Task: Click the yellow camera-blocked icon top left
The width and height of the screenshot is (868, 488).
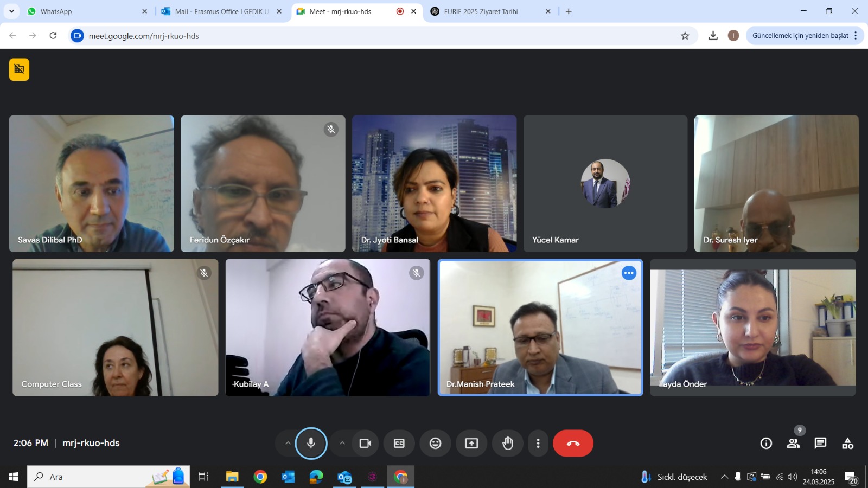Action: 19,69
